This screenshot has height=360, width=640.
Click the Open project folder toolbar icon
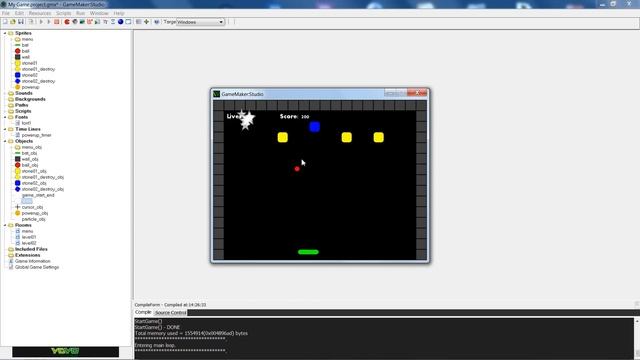pyautogui.click(x=13, y=22)
